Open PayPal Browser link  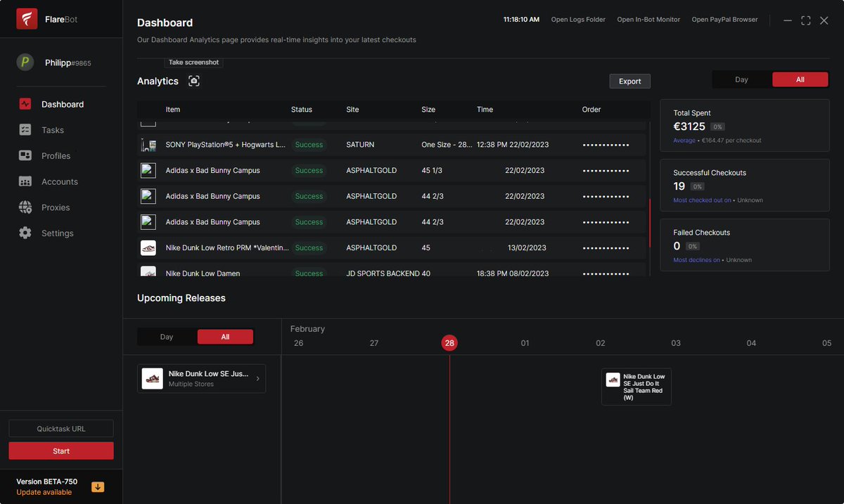click(x=724, y=20)
